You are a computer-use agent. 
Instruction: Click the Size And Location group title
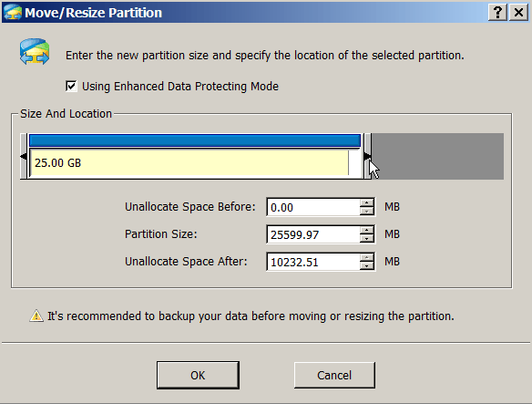point(66,113)
